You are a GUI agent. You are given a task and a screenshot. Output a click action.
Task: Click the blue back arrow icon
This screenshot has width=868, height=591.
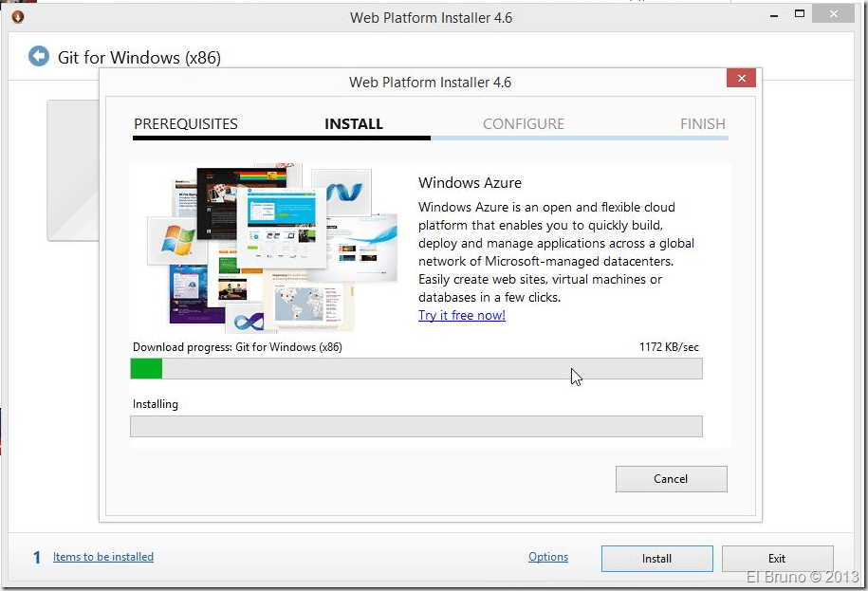coord(39,57)
